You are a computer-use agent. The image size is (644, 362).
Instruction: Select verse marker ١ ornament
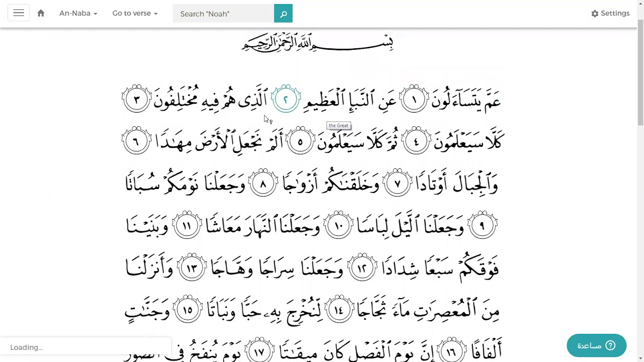(x=414, y=99)
